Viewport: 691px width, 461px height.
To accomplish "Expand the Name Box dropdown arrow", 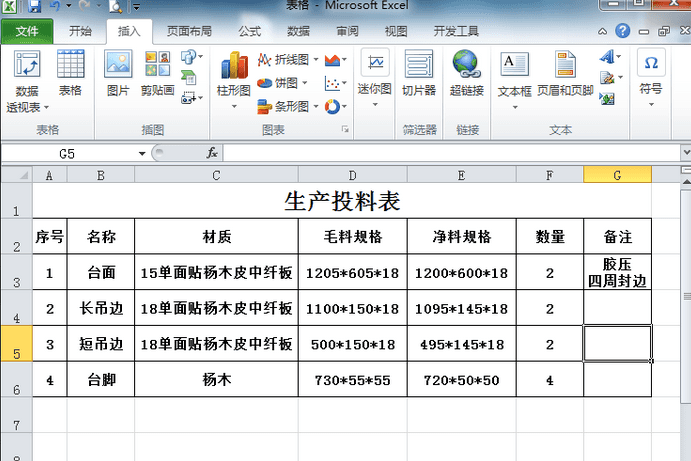I will [142, 153].
